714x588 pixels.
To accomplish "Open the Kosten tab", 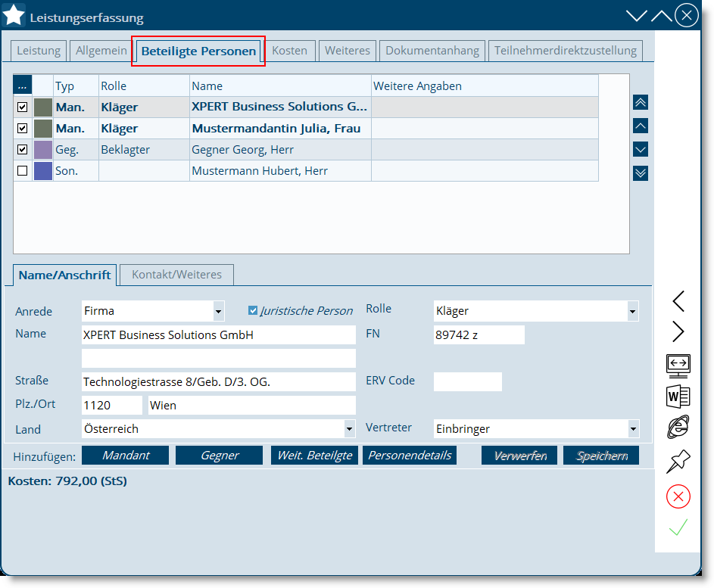I will (x=289, y=51).
